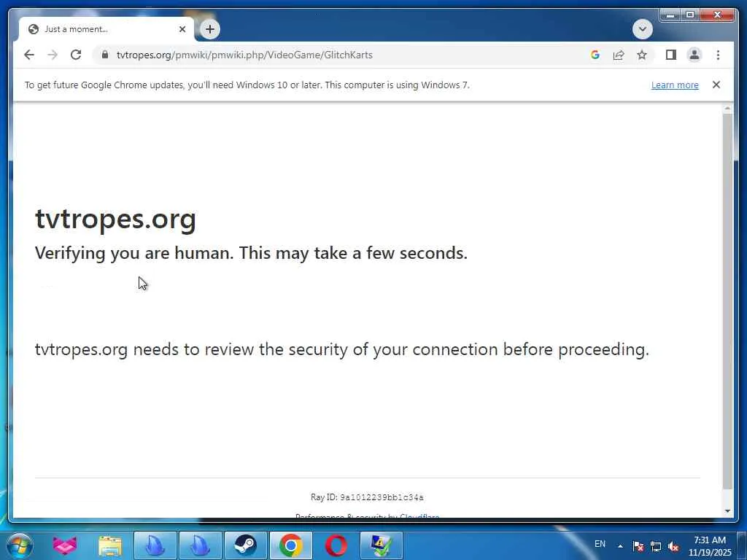747x560 pixels.
Task: Click the 'Verifying you are human' heading
Action: click(251, 253)
